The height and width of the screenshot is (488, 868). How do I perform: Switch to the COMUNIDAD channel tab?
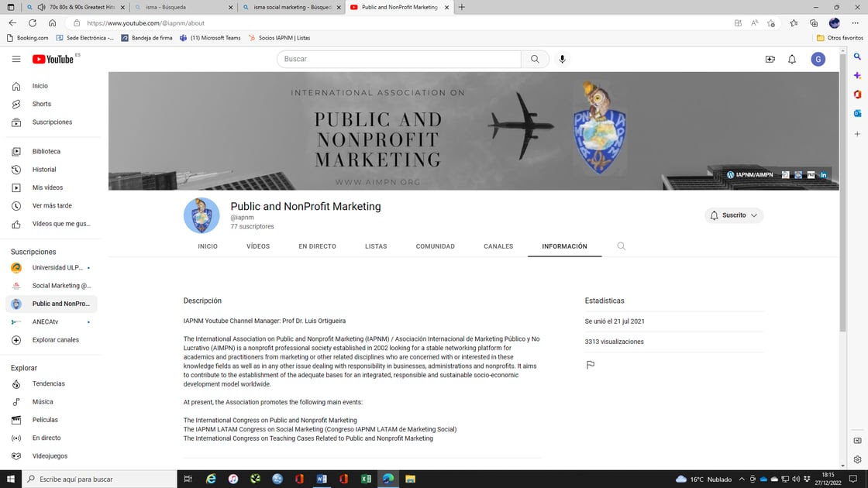[435, 246]
